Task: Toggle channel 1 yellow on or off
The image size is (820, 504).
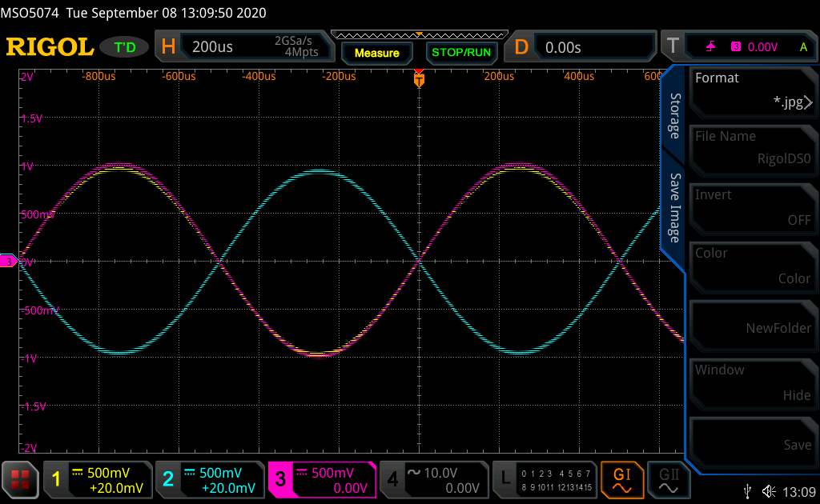Action: (x=97, y=478)
